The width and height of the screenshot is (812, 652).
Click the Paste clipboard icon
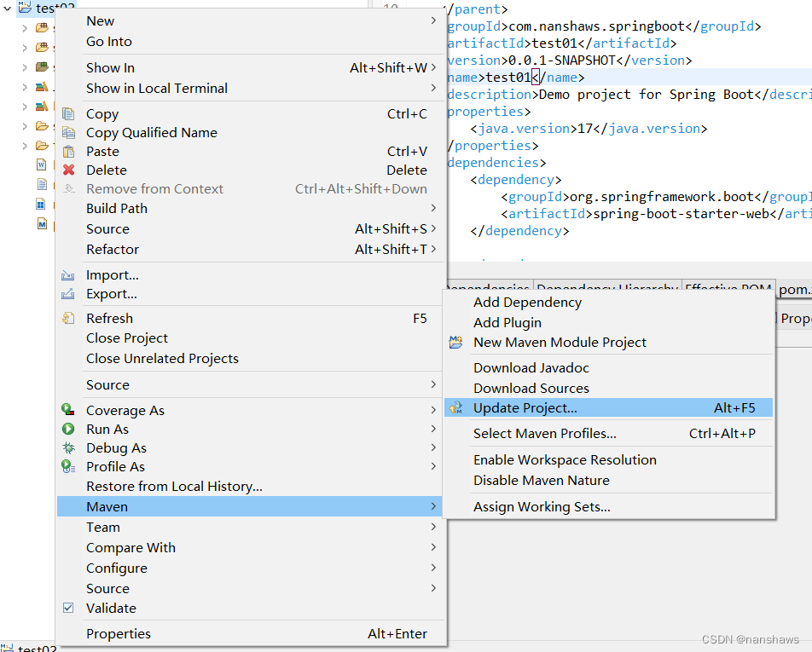click(x=69, y=151)
